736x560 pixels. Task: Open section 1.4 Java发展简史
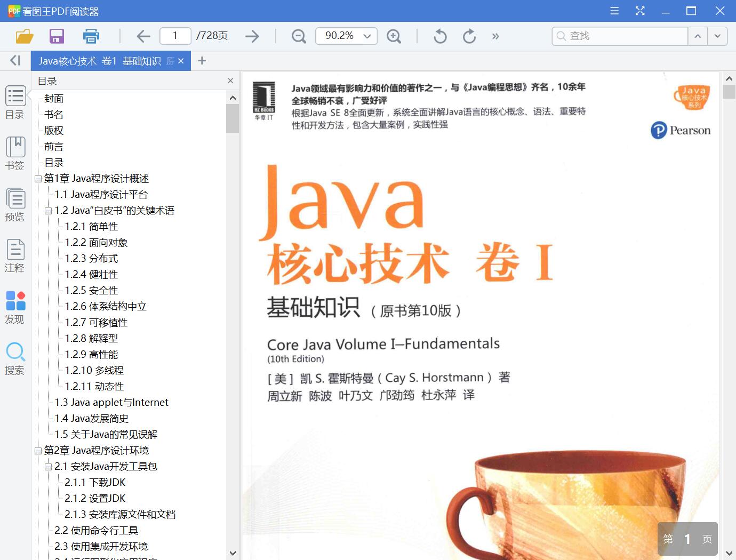92,419
